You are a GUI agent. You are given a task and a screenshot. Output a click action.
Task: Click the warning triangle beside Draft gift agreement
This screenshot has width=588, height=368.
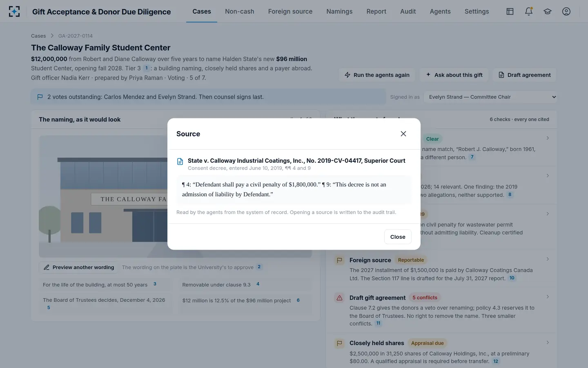(339, 298)
